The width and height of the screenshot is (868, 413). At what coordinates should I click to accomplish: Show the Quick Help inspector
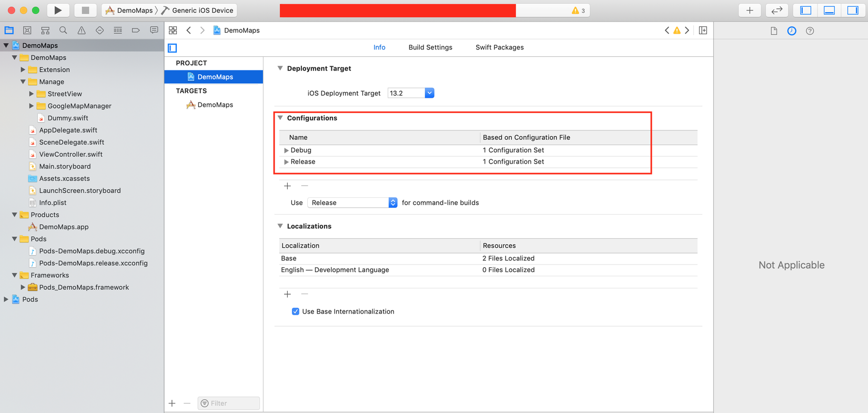click(810, 31)
